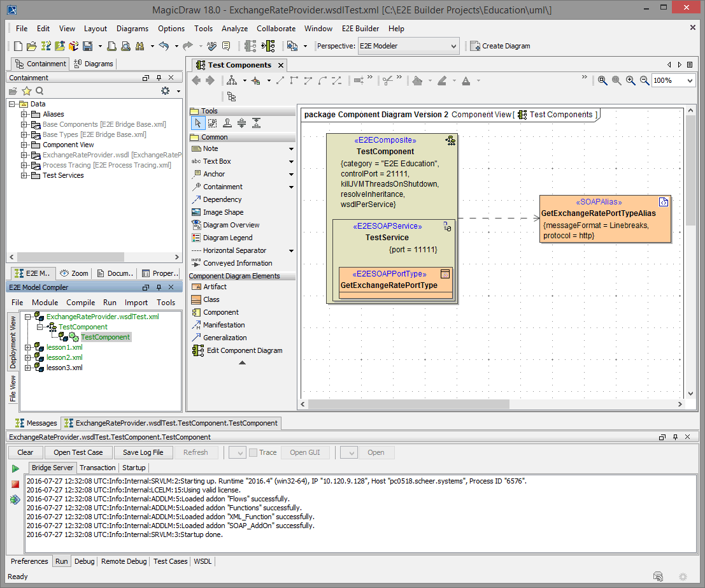Select the Fit in Window zoom icon
This screenshot has width=705, height=588.
pyautogui.click(x=602, y=80)
